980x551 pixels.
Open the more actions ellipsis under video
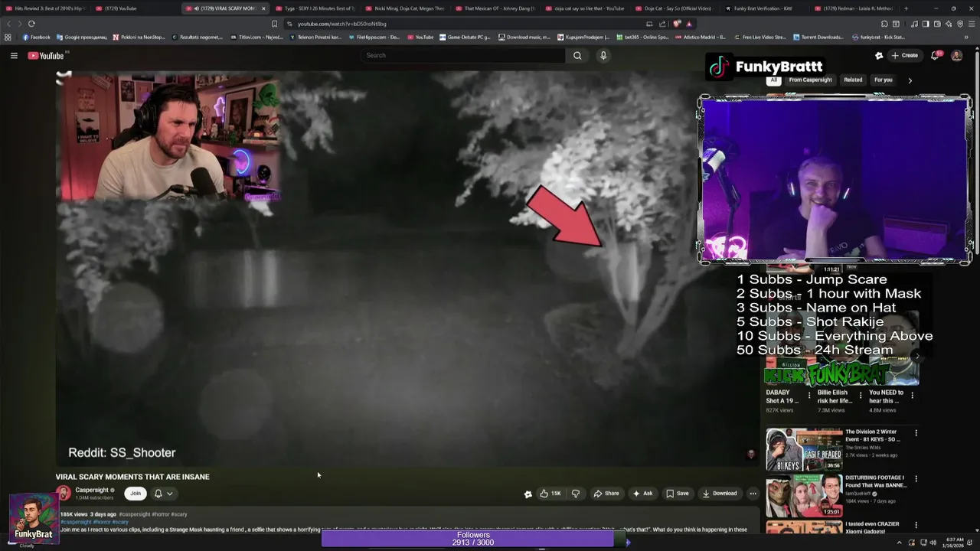[x=753, y=494]
